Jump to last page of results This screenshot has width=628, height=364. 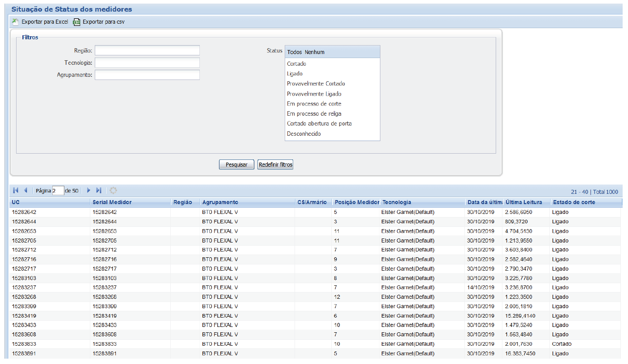99,191
